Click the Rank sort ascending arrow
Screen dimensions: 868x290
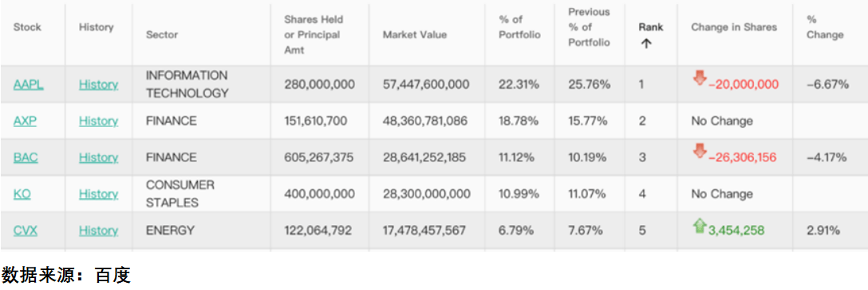[645, 44]
